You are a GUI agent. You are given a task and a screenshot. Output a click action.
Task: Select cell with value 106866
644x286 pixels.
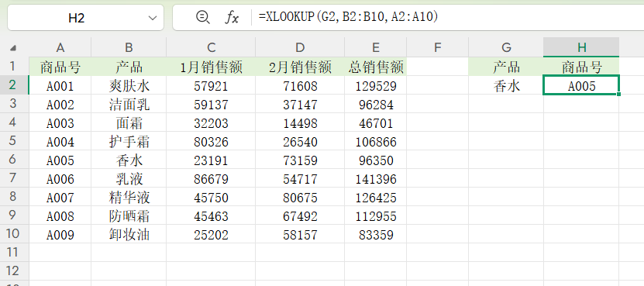coord(375,141)
